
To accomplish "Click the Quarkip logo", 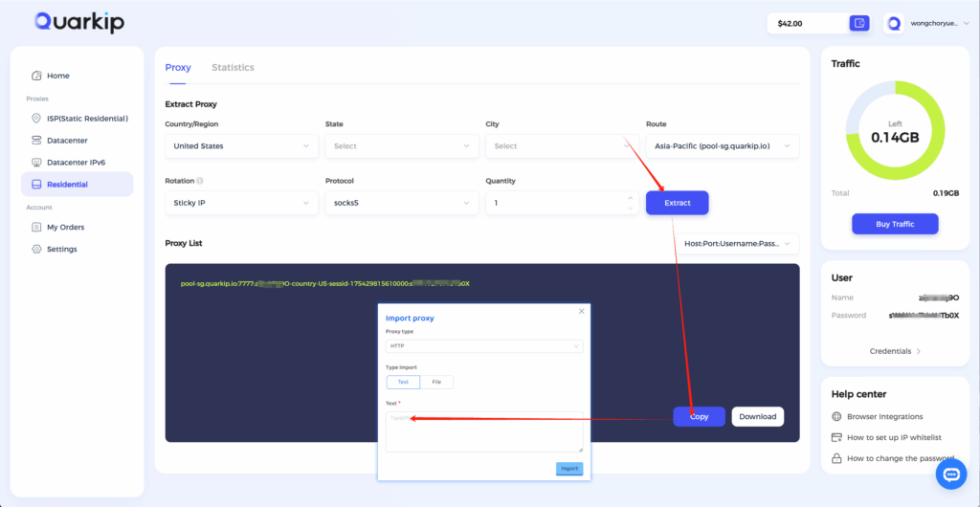I will coord(79,22).
